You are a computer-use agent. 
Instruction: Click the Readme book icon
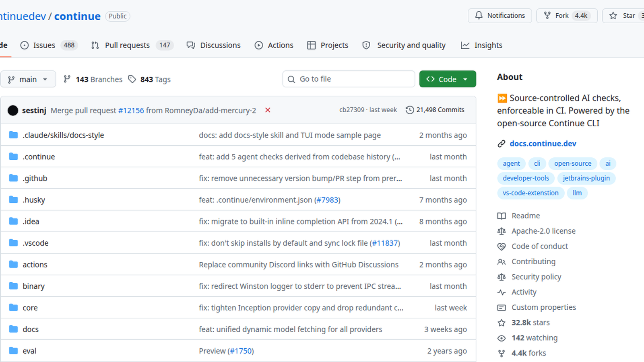502,216
